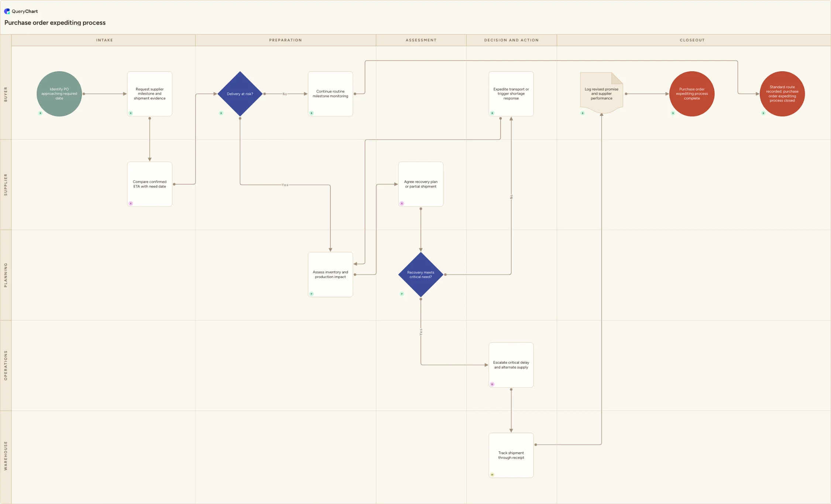Click the 'Yes' label below Delivery at risk
The image size is (831, 504).
click(x=285, y=185)
